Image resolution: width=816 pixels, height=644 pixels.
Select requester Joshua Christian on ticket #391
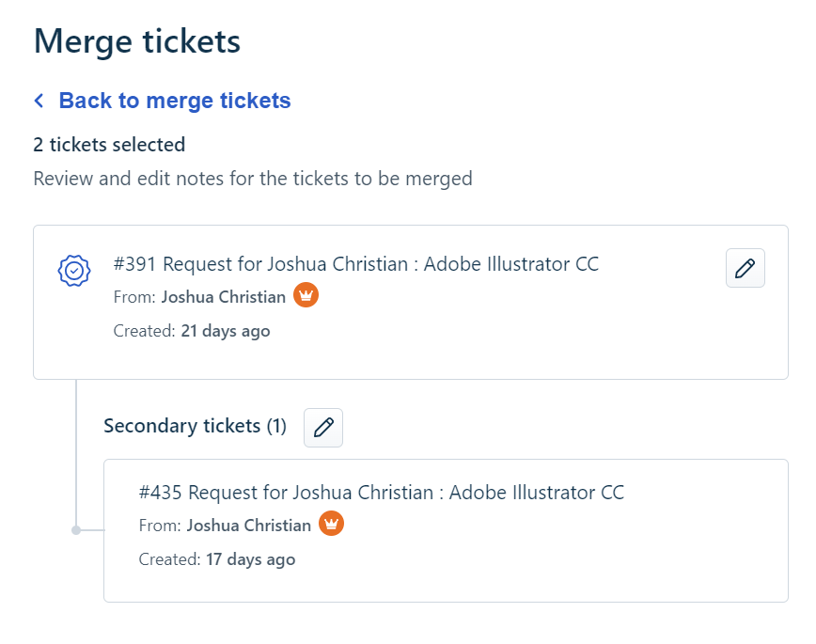(224, 297)
